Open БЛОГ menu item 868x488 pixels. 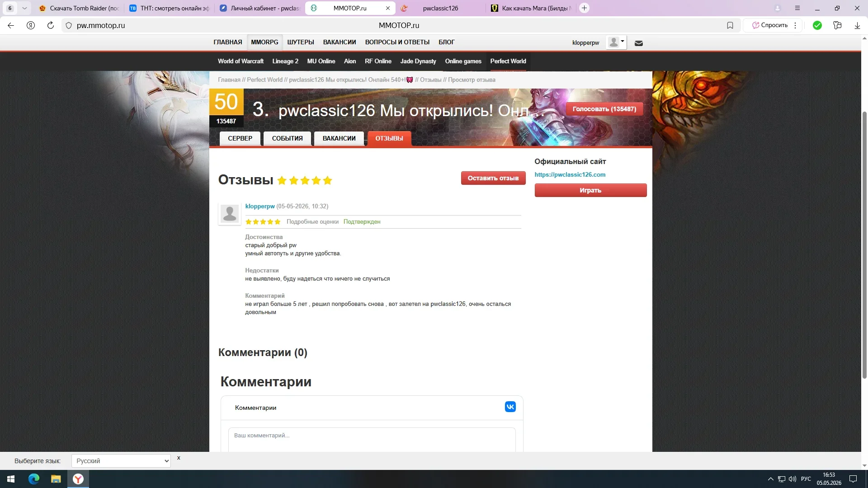[447, 42]
